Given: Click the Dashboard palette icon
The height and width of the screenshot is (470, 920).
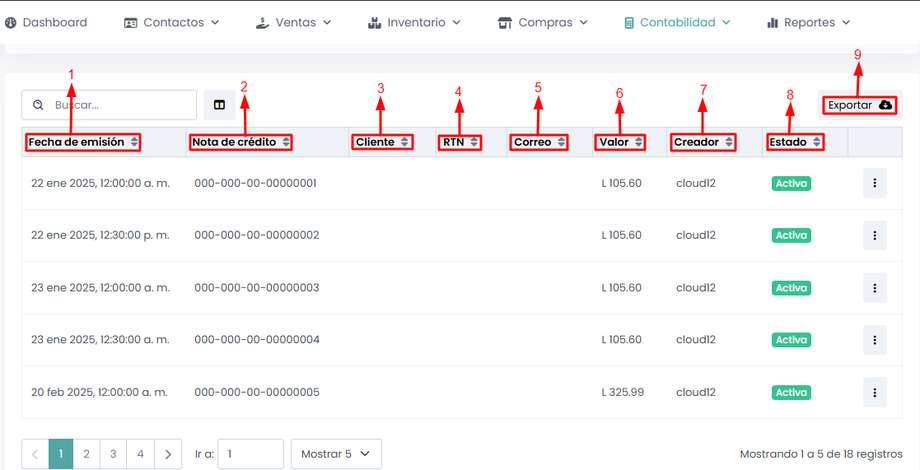Looking at the screenshot, I should tap(11, 23).
